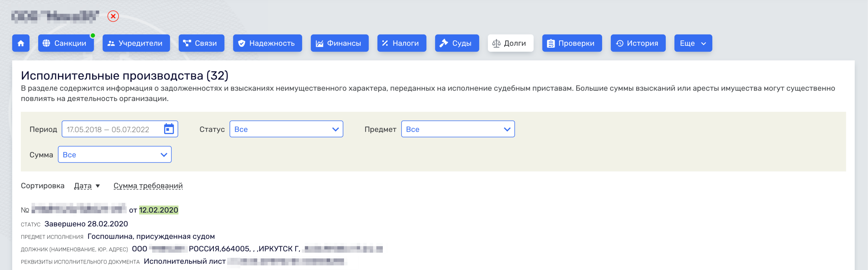Switch to the Финансы tab
This screenshot has height=270, width=868.
(x=340, y=43)
